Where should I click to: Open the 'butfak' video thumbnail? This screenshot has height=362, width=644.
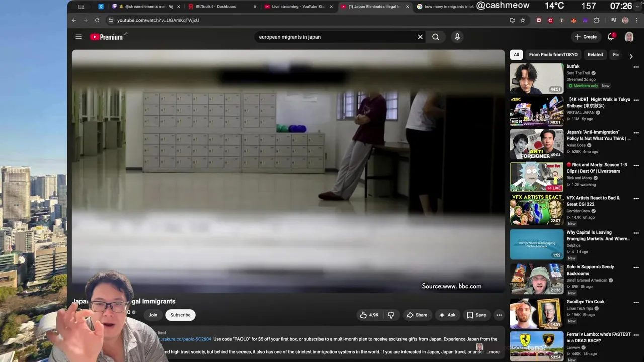click(x=537, y=78)
